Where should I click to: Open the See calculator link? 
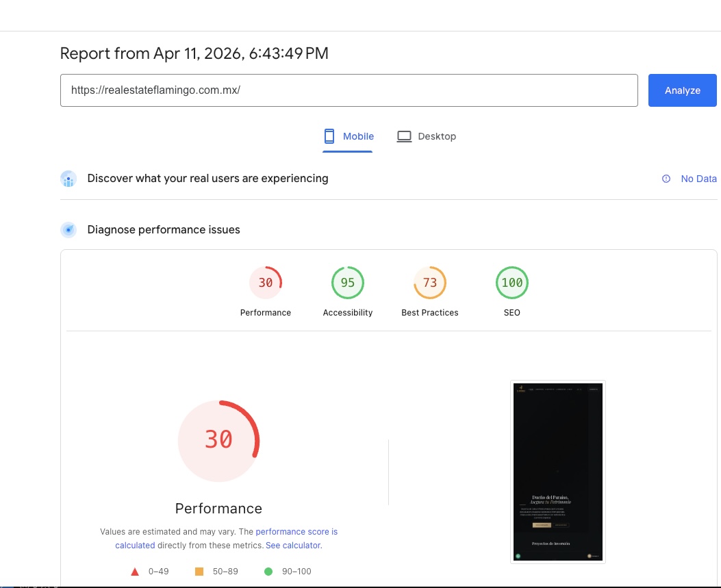pyautogui.click(x=293, y=545)
